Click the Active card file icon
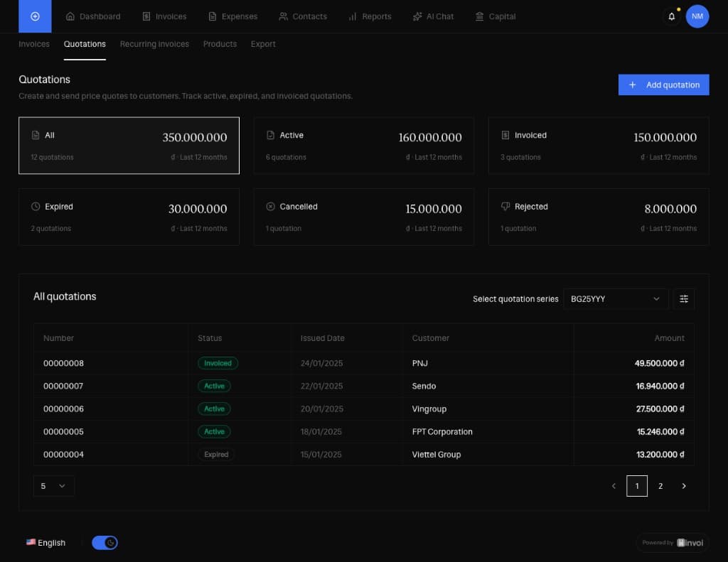This screenshot has height=562, width=728. tap(270, 135)
